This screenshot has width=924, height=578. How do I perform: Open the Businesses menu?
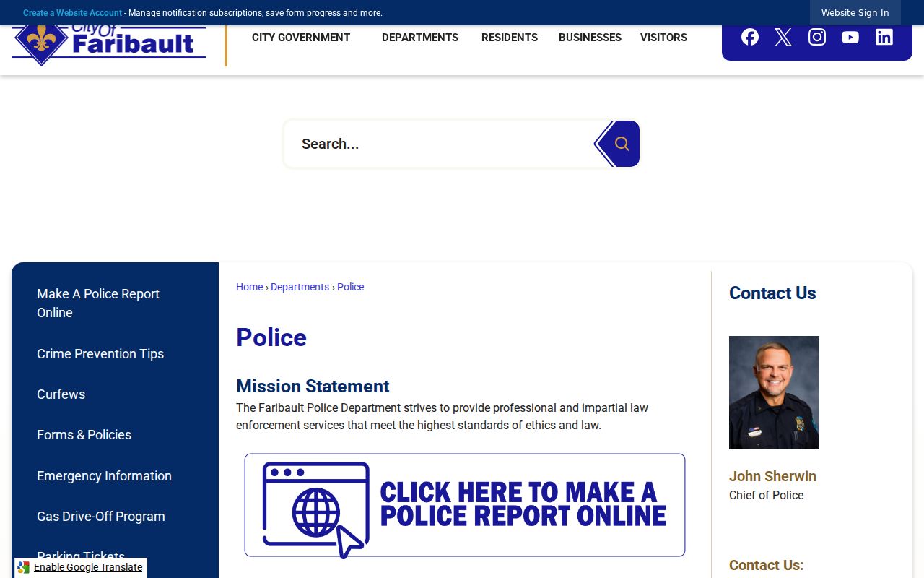(x=590, y=38)
